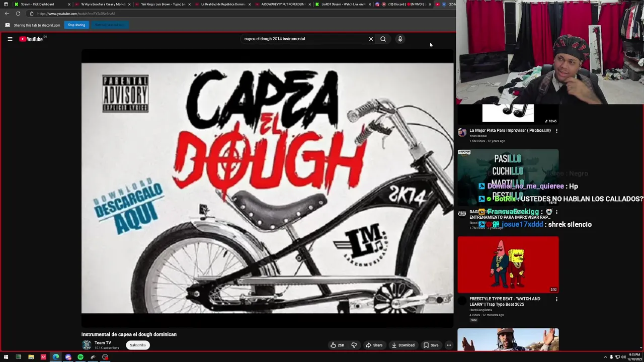
Task: Switch to 'Te Voy a Enseñar a Crear y Monet' tab
Action: pos(103,4)
